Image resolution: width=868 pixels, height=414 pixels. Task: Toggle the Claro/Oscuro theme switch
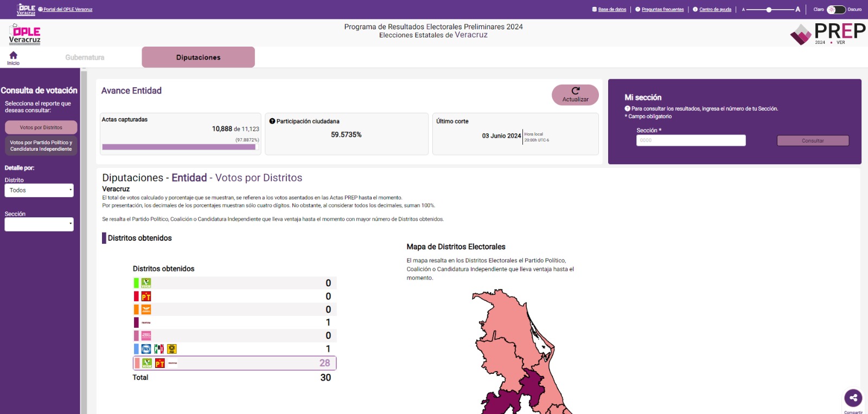pos(835,9)
